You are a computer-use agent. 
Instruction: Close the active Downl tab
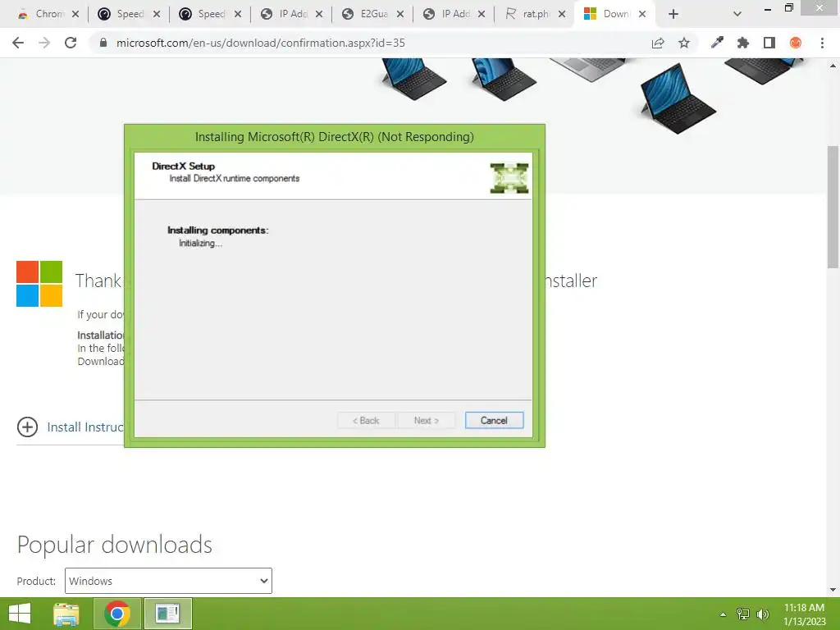[x=642, y=14]
